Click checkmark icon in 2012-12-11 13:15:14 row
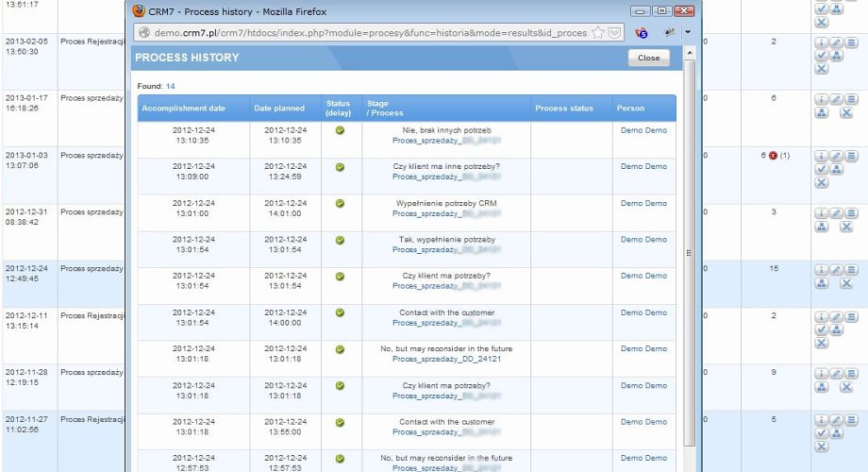Screen dimensions: 868x472 coord(821,329)
